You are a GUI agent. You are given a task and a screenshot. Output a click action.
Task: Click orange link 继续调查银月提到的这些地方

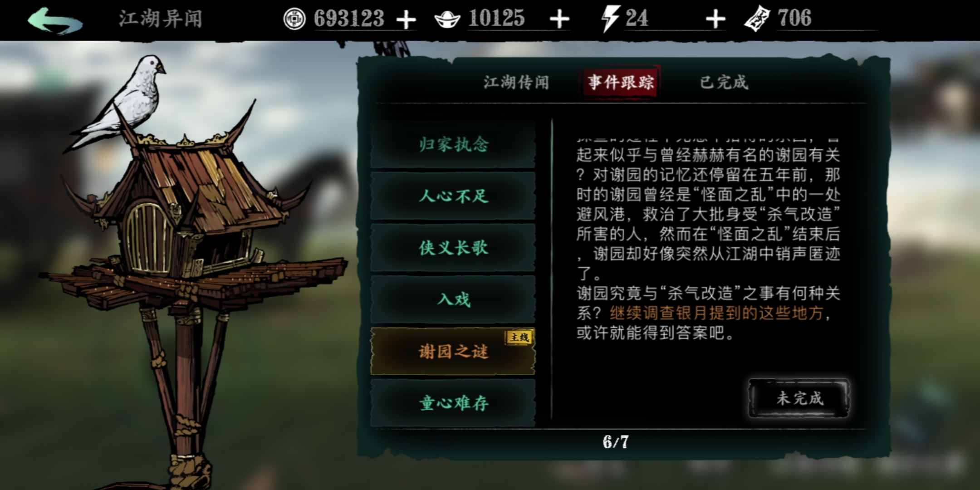point(716,313)
